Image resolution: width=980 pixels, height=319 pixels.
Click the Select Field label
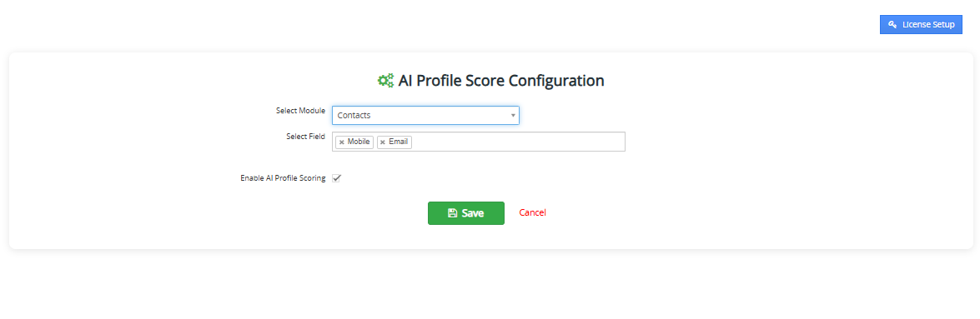(x=305, y=137)
